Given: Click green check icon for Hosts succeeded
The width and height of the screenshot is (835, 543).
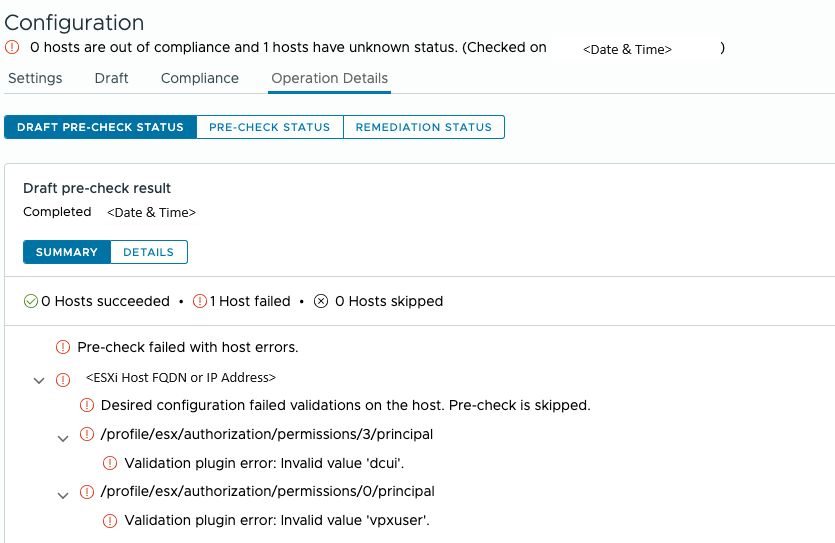Looking at the screenshot, I should click(31, 301).
